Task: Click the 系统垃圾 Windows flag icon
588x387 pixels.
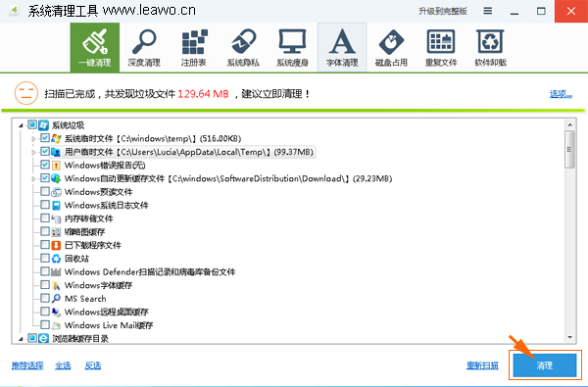Action: click(x=43, y=124)
